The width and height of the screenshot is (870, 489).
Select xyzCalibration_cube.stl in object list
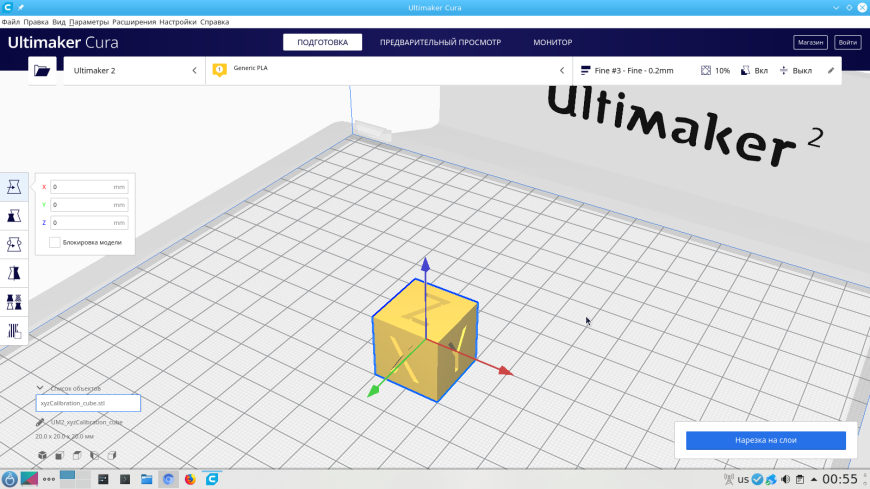[x=88, y=403]
